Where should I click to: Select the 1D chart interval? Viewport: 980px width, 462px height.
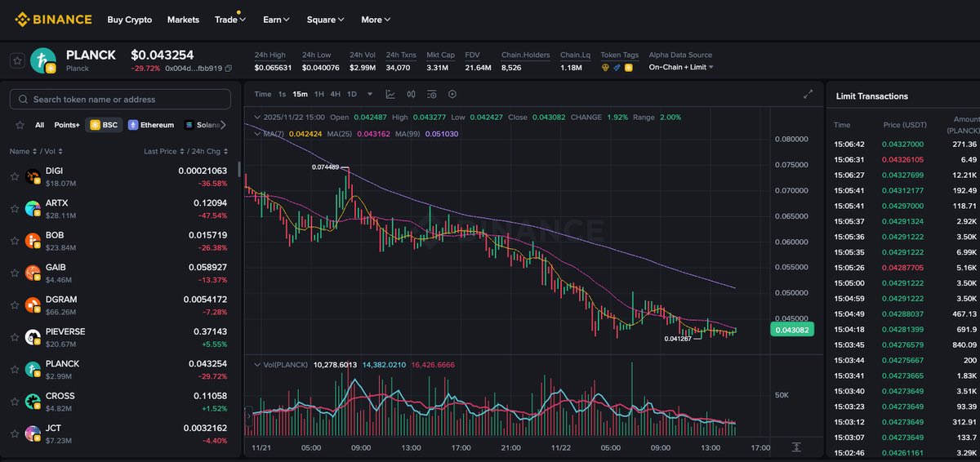coord(352,94)
